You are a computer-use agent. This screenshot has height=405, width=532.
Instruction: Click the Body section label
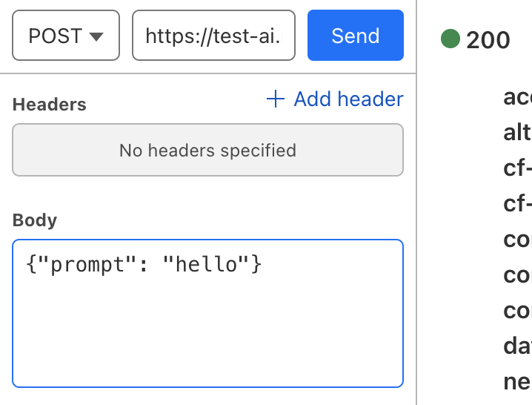pyautogui.click(x=35, y=220)
